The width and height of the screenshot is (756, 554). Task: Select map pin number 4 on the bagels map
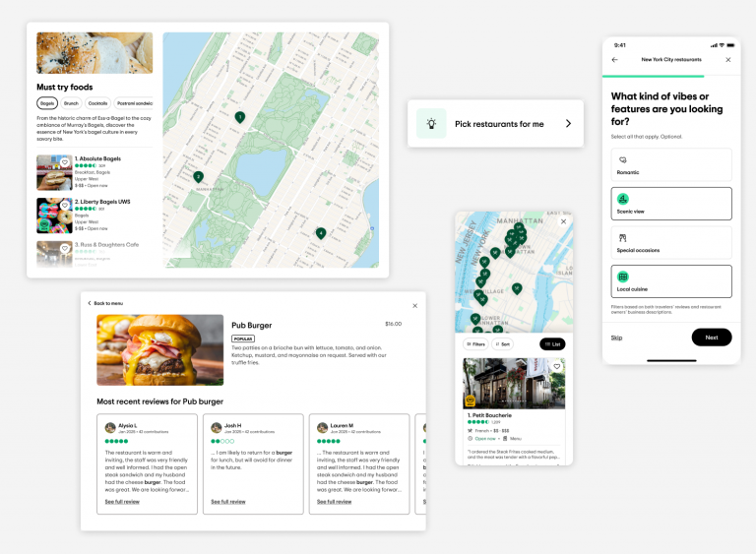(321, 233)
